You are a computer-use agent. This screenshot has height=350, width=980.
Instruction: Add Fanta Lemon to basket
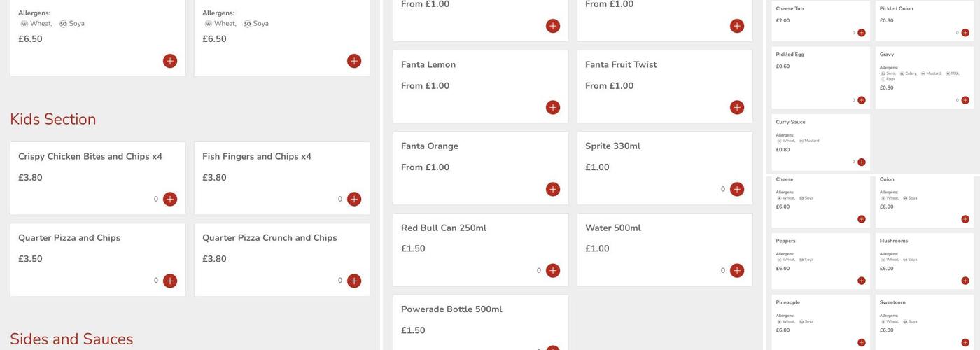(553, 108)
